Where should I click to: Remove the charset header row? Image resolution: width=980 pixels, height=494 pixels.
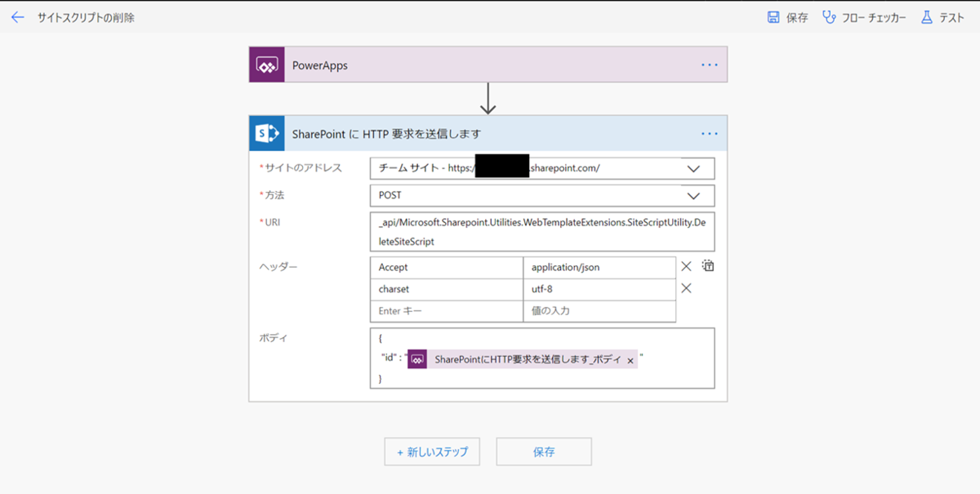(686, 288)
